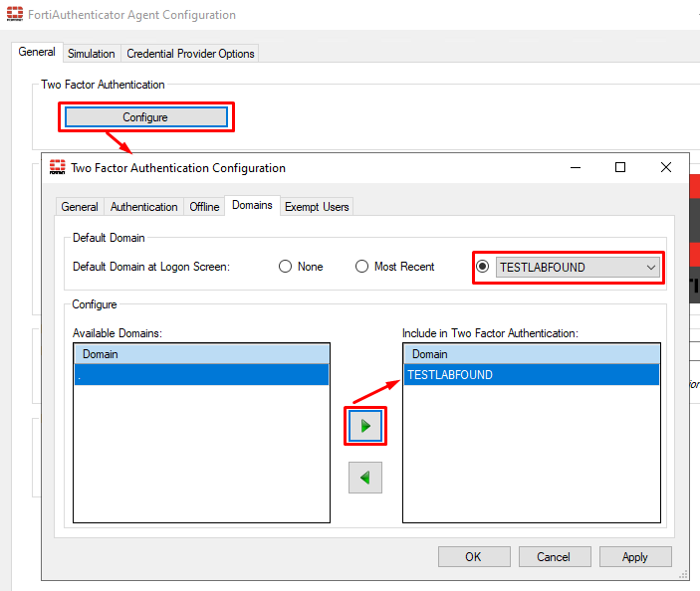
Task: Select the None default domain radio button
Action: click(x=285, y=267)
